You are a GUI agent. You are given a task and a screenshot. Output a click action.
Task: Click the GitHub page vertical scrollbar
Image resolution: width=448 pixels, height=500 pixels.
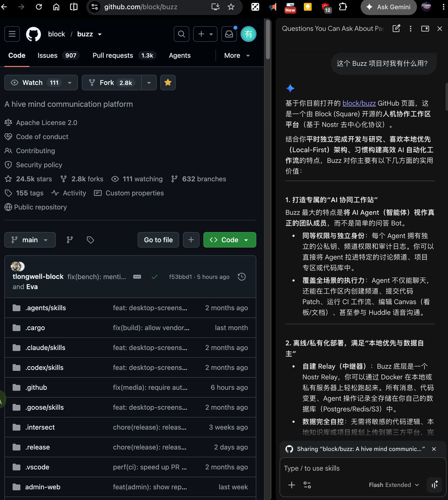tap(267, 40)
